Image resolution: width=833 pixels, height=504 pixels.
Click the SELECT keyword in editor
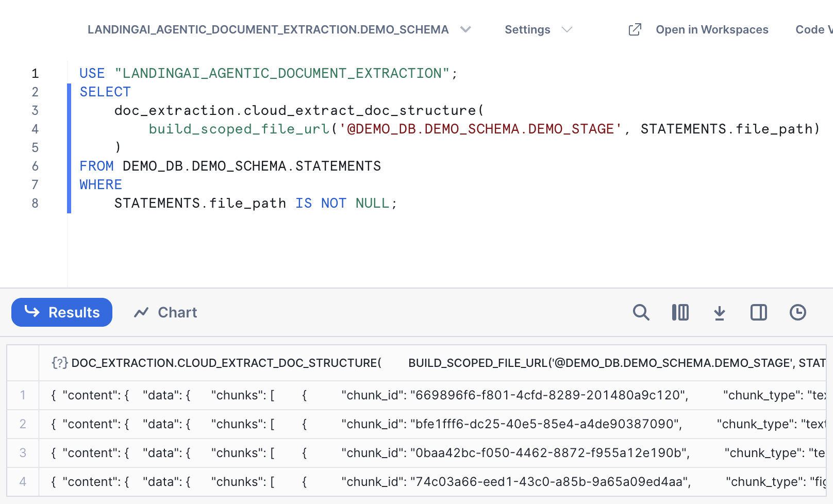105,92
